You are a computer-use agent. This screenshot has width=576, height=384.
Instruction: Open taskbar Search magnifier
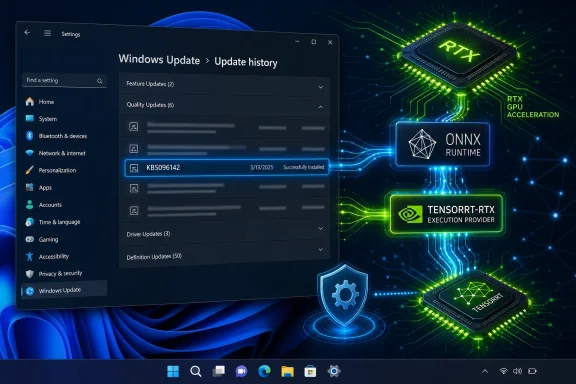tap(196, 372)
